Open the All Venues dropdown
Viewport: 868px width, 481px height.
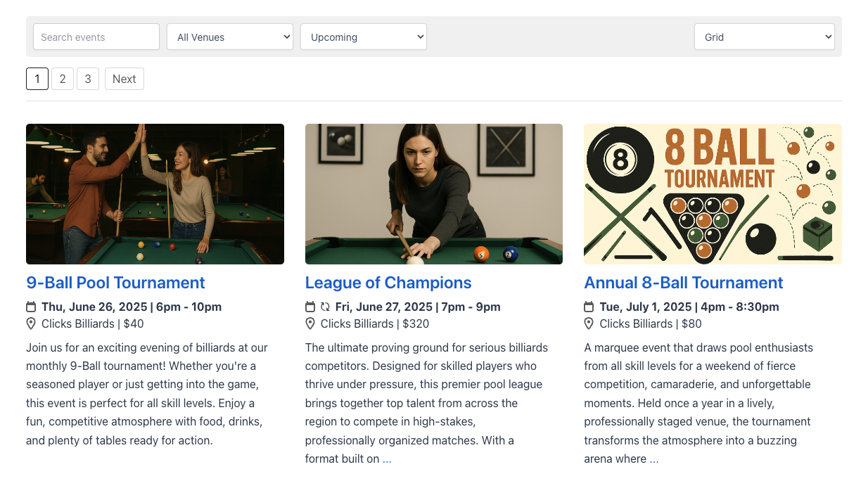230,37
